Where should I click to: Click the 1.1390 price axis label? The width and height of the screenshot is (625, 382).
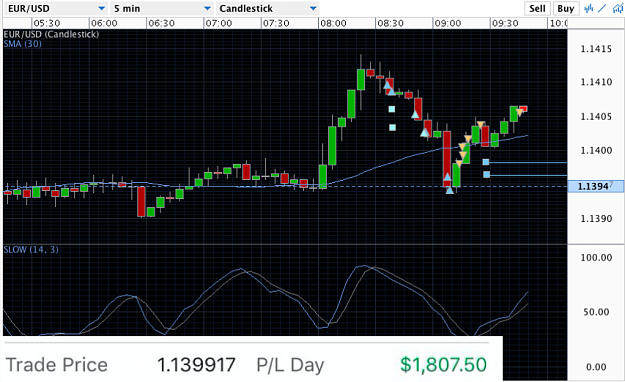tap(596, 219)
